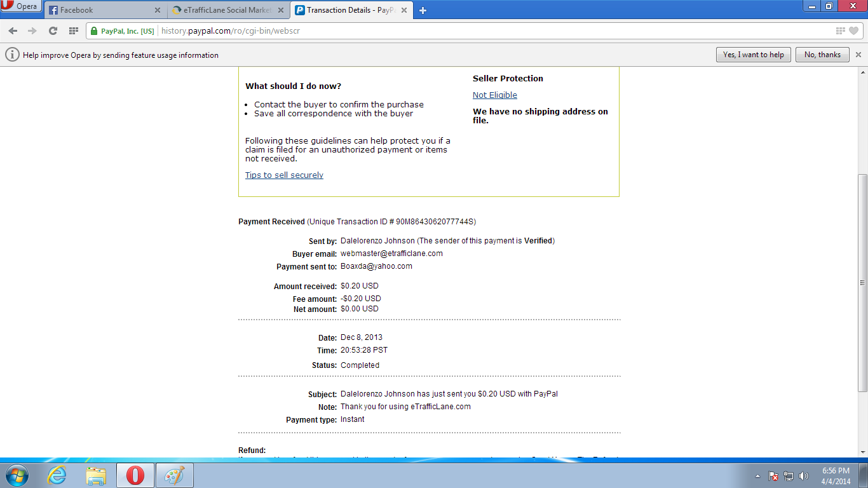Image resolution: width=868 pixels, height=488 pixels.
Task: Click the Seller Protection heading
Action: click(x=508, y=79)
